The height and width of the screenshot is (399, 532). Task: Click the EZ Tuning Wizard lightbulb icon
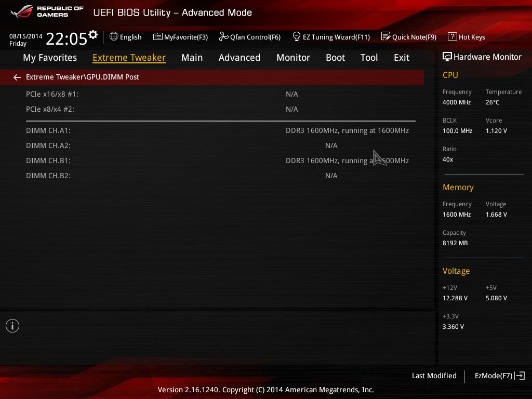coord(297,36)
